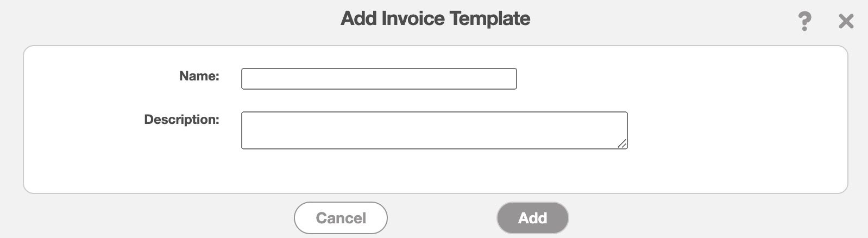Image resolution: width=868 pixels, height=238 pixels.
Task: Click the Add button
Action: 532,218
